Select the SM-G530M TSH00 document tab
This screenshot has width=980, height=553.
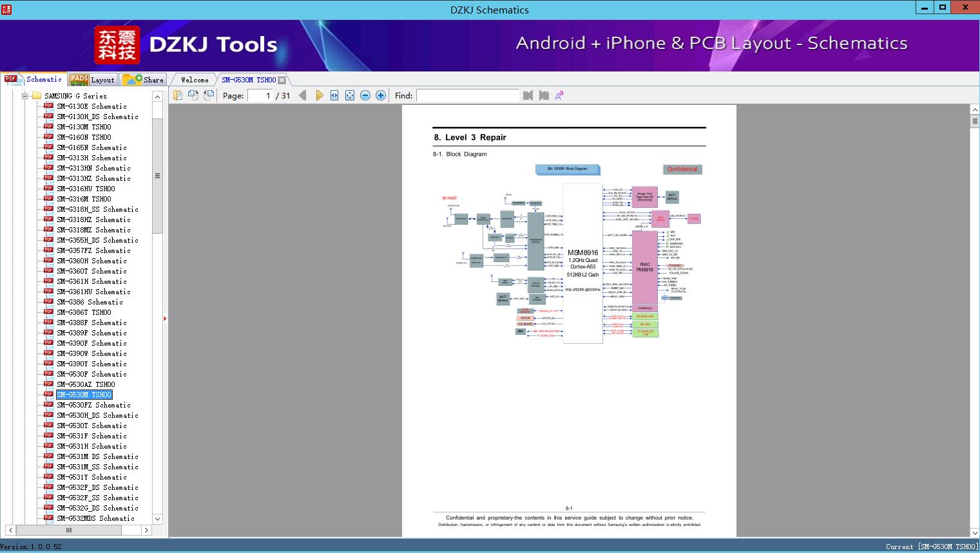tap(249, 80)
